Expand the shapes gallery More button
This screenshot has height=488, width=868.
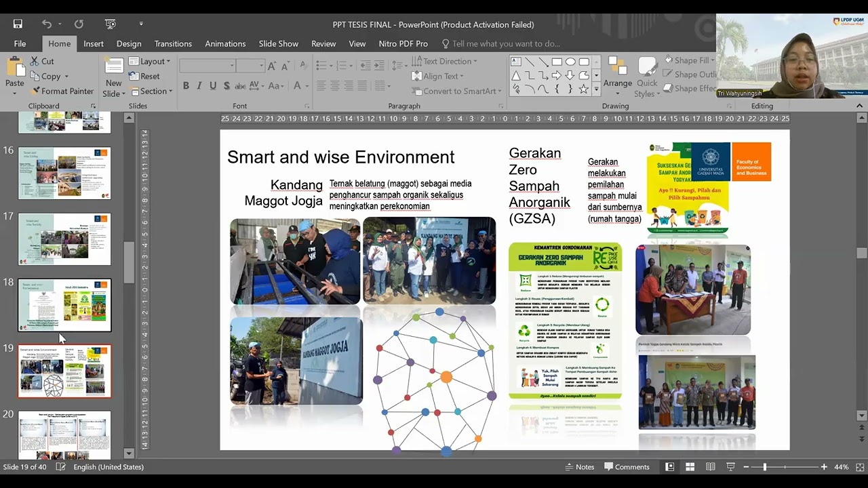[x=596, y=89]
